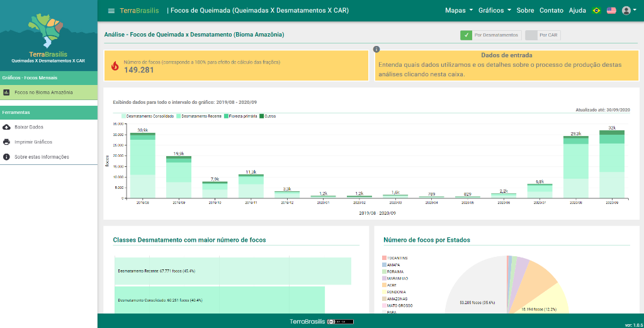Click the RONDONIA legend color swatch
The width and height of the screenshot is (644, 328).
(384, 292)
